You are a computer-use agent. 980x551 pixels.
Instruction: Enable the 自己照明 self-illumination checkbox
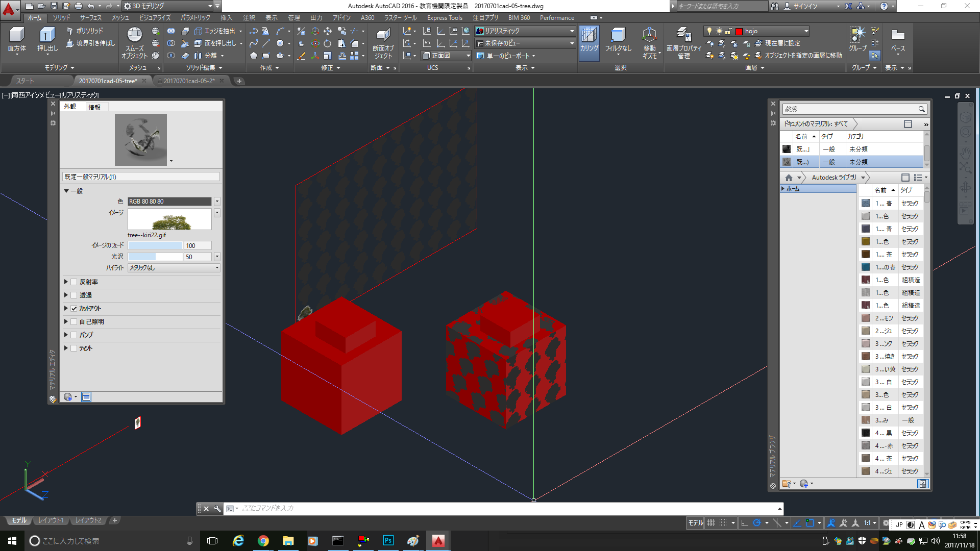(74, 322)
